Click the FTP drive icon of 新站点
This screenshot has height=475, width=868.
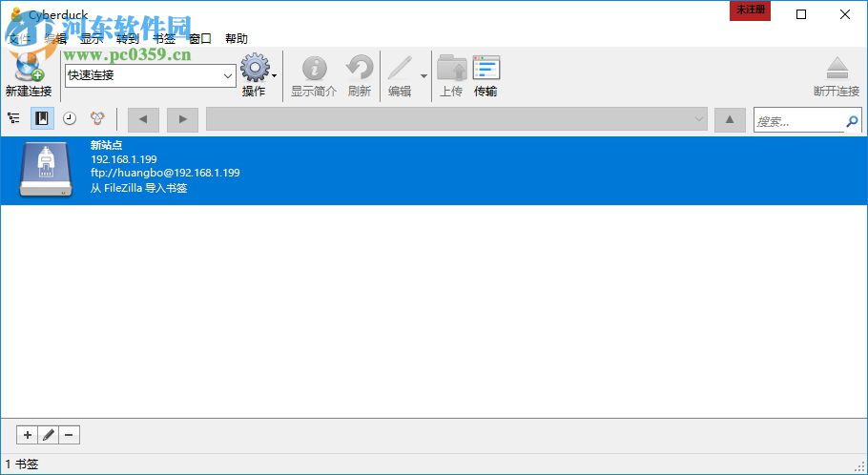pos(46,170)
